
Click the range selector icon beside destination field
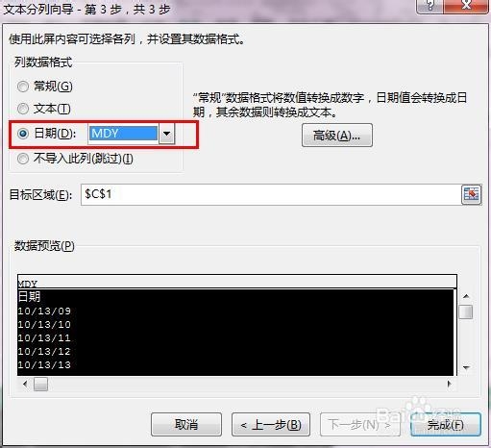[x=471, y=194]
